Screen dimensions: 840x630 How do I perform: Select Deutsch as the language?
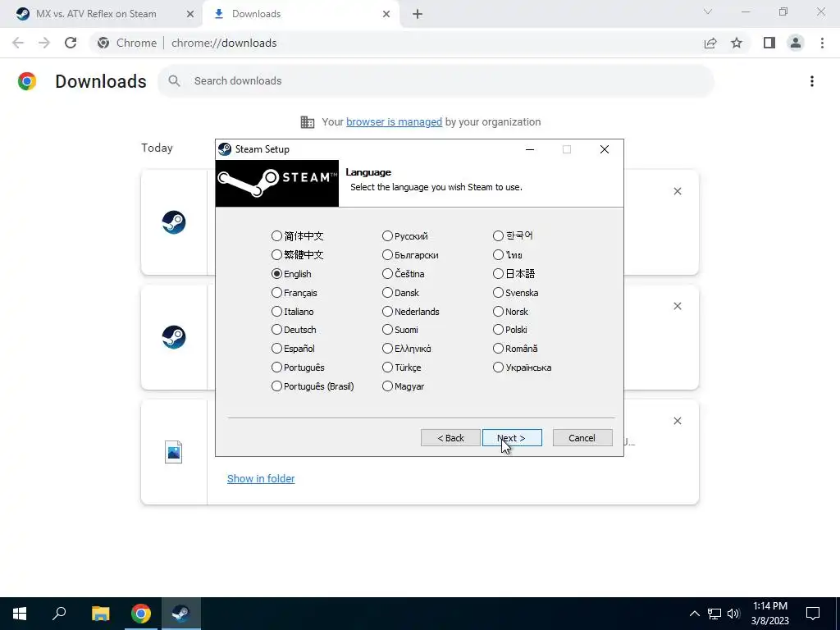click(276, 330)
